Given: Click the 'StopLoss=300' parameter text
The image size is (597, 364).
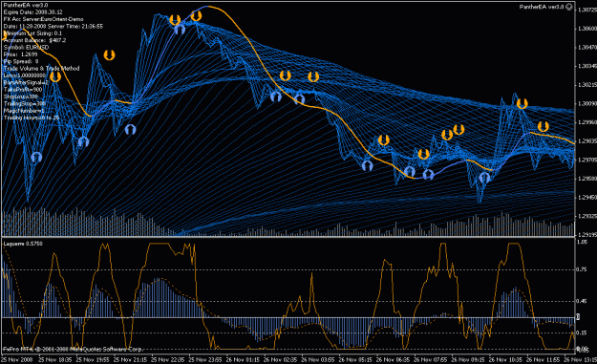Looking at the screenshot, I should click(21, 96).
